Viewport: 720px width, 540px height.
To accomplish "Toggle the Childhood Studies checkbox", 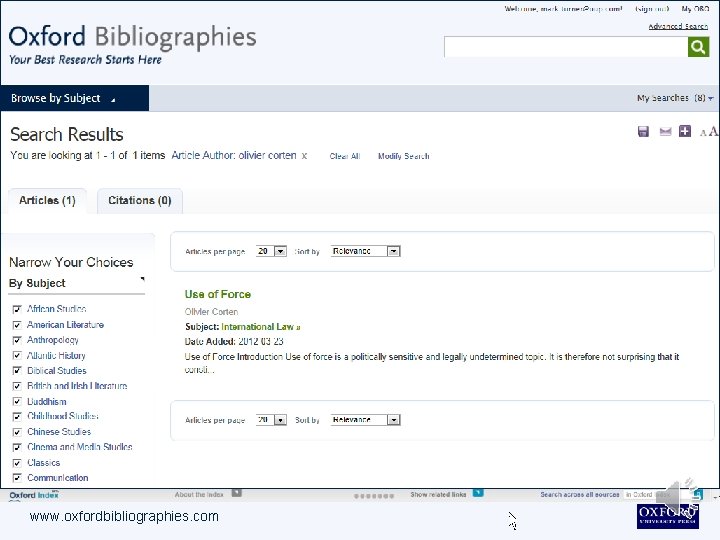I will [x=17, y=417].
